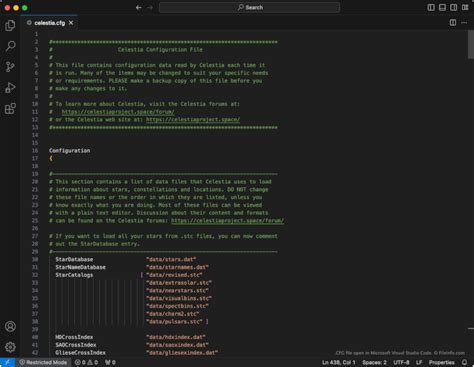
Task: Click the StarNameDatabase entry name
Action: click(80, 267)
